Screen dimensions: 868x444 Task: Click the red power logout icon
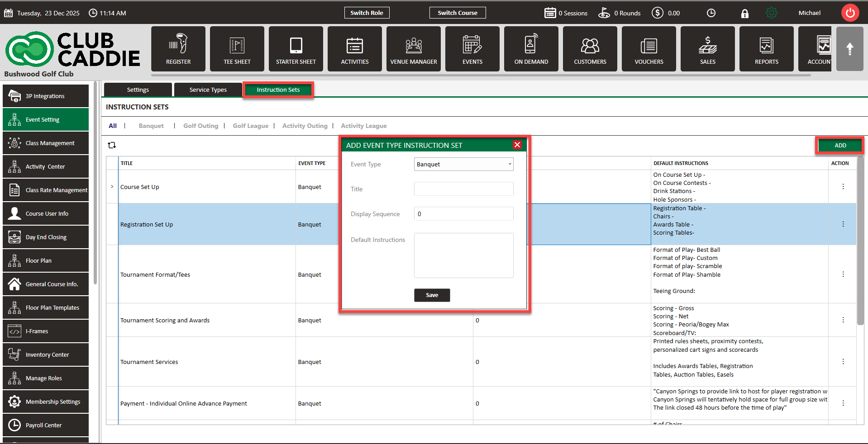click(850, 13)
